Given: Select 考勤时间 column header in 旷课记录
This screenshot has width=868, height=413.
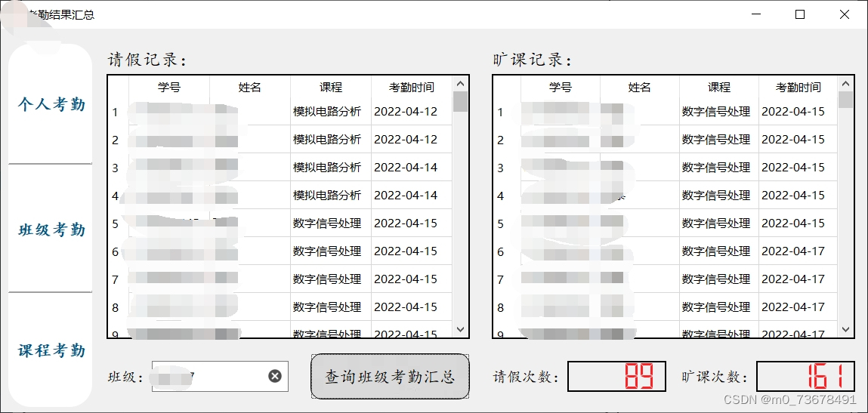Looking at the screenshot, I should [798, 87].
